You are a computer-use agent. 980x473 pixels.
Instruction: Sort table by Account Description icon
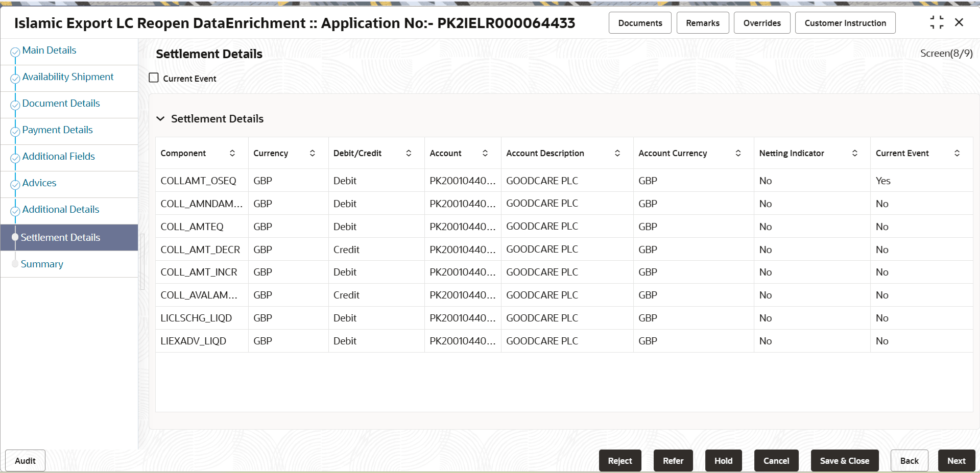point(617,153)
